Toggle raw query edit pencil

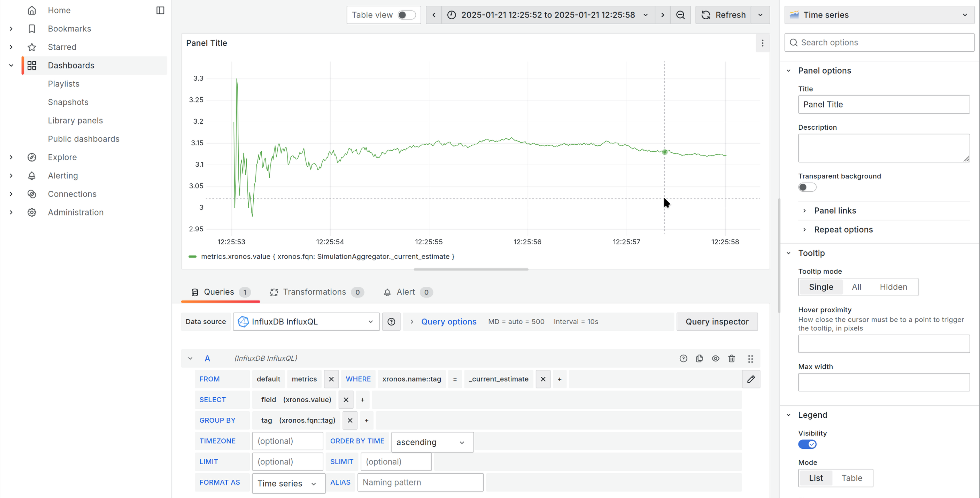click(751, 379)
